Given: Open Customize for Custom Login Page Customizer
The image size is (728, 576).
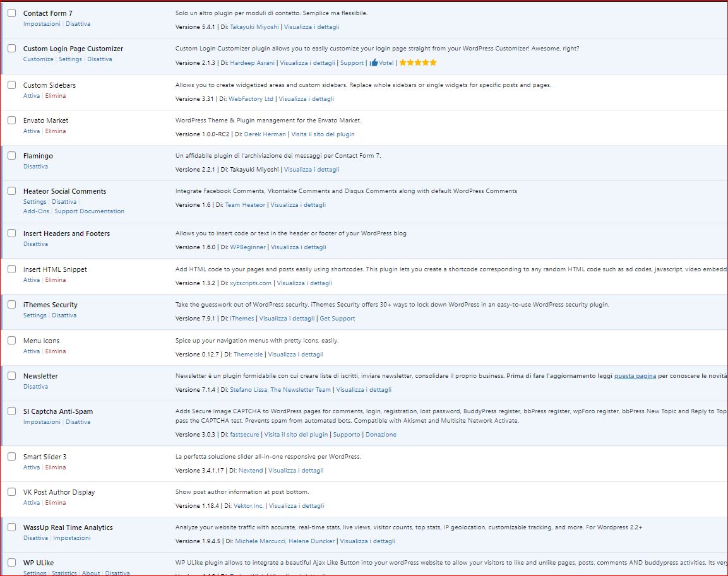Looking at the screenshot, I should click(38, 59).
